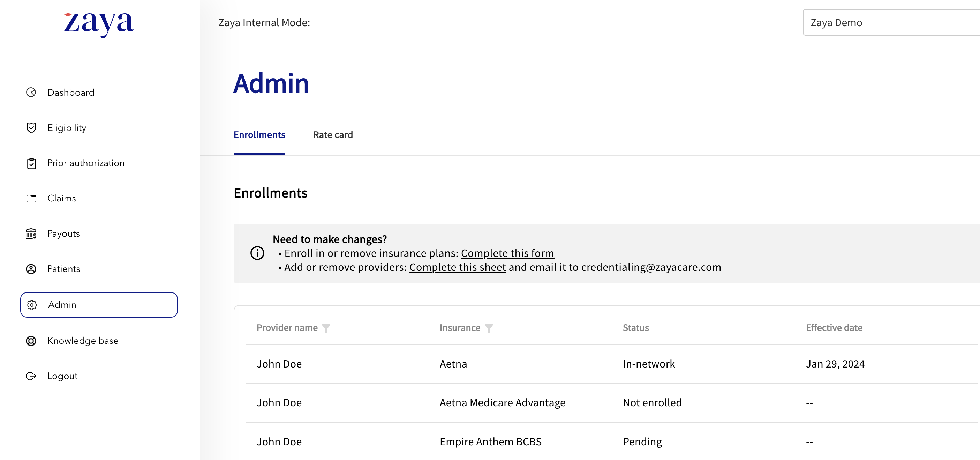Select the Enrollments tab
Screen dimensions: 980x460
(x=259, y=135)
